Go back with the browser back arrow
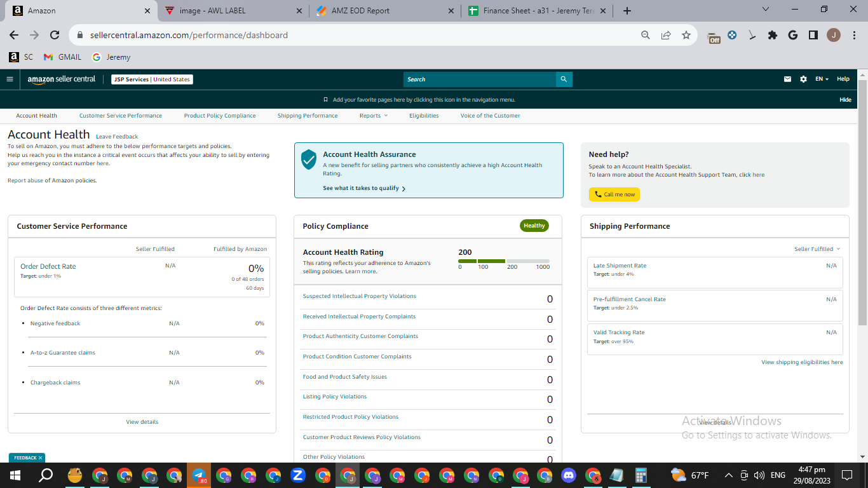Screen dimensions: 868x488 pyautogui.click(x=14, y=35)
